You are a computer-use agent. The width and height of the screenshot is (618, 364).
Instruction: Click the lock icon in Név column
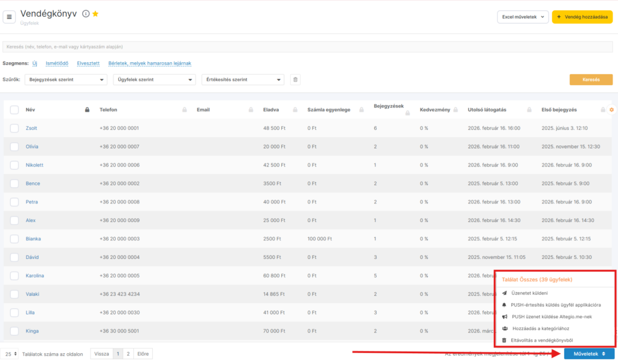[x=88, y=110]
